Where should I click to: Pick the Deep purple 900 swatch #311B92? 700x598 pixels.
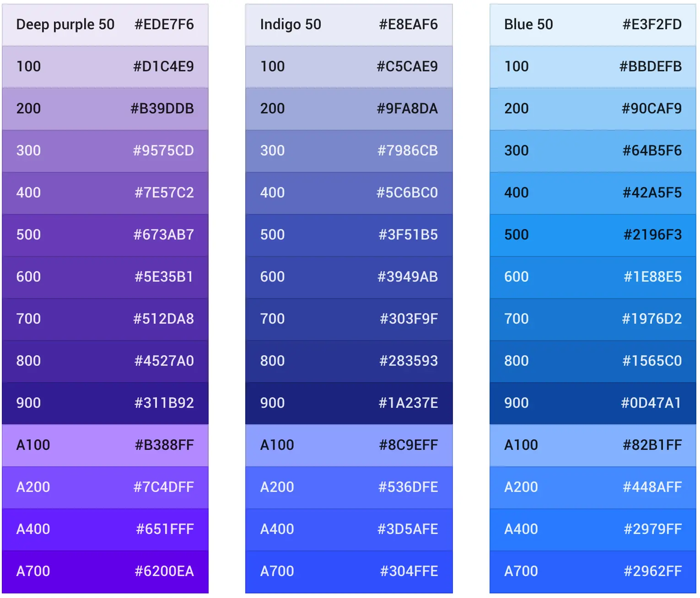point(105,403)
